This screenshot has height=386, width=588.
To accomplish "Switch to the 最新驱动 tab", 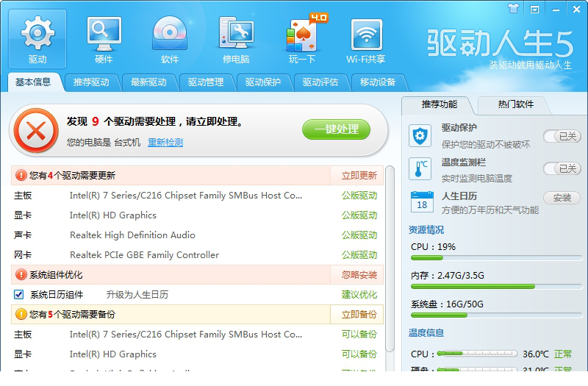I will click(x=148, y=82).
